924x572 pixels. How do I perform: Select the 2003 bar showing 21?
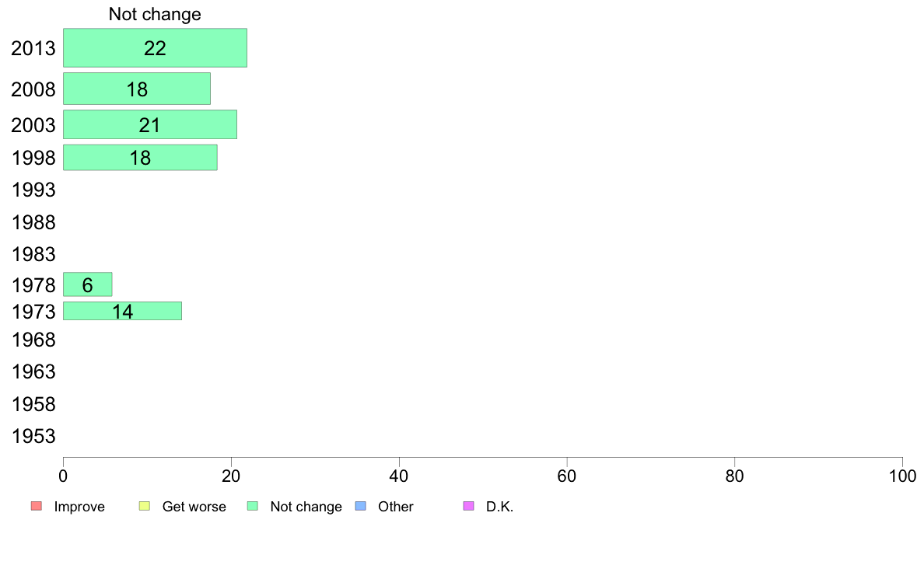(150, 125)
